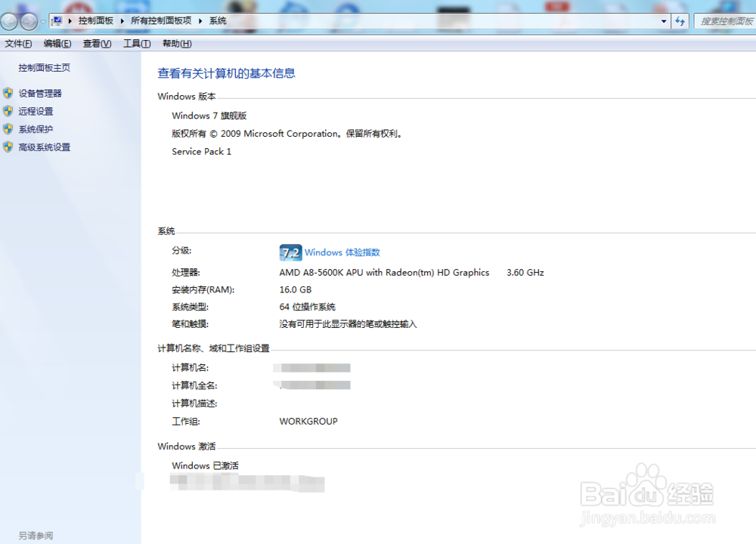Image resolution: width=756 pixels, height=544 pixels.
Task: Select the Windows 已激活 text
Action: 205,466
